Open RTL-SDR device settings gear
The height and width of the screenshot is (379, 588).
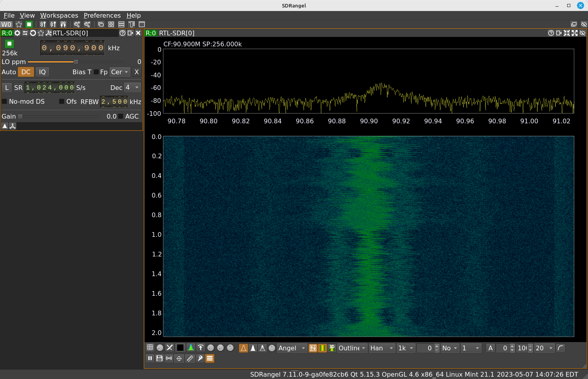pos(17,33)
